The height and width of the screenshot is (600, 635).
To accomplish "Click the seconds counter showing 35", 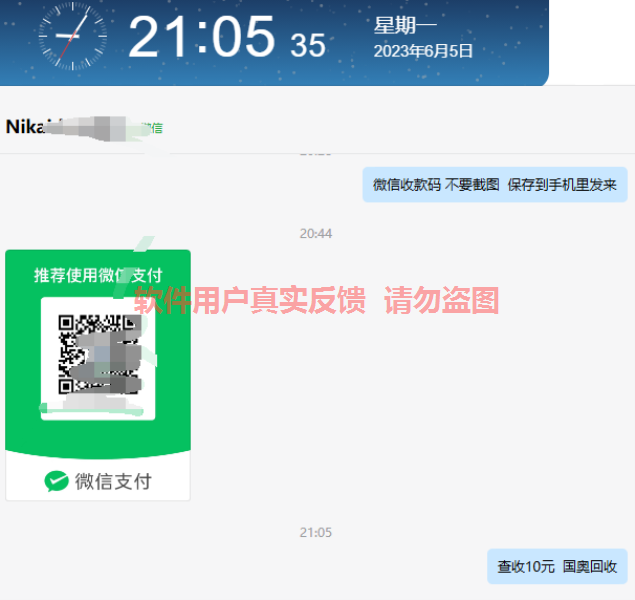I will (x=308, y=45).
